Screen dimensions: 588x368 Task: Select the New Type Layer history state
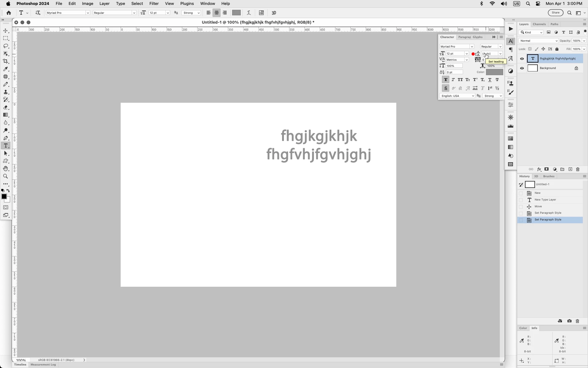tap(545, 200)
